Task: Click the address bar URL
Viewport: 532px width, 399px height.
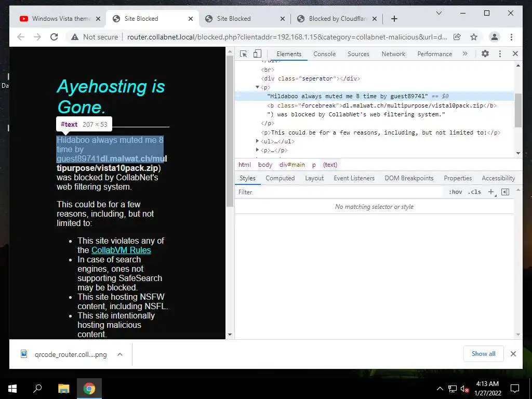Action: pyautogui.click(x=287, y=37)
